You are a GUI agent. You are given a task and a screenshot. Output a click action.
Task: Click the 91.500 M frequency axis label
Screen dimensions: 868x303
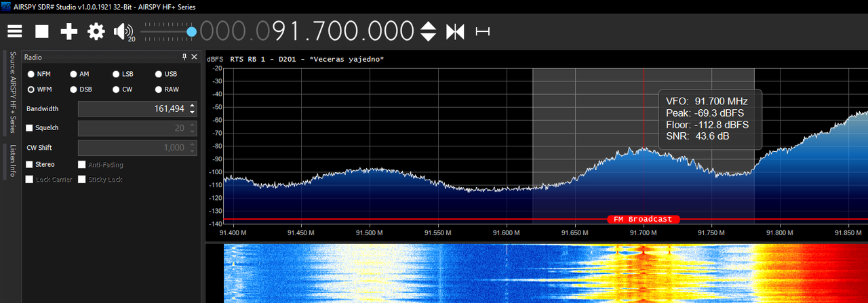pyautogui.click(x=370, y=233)
